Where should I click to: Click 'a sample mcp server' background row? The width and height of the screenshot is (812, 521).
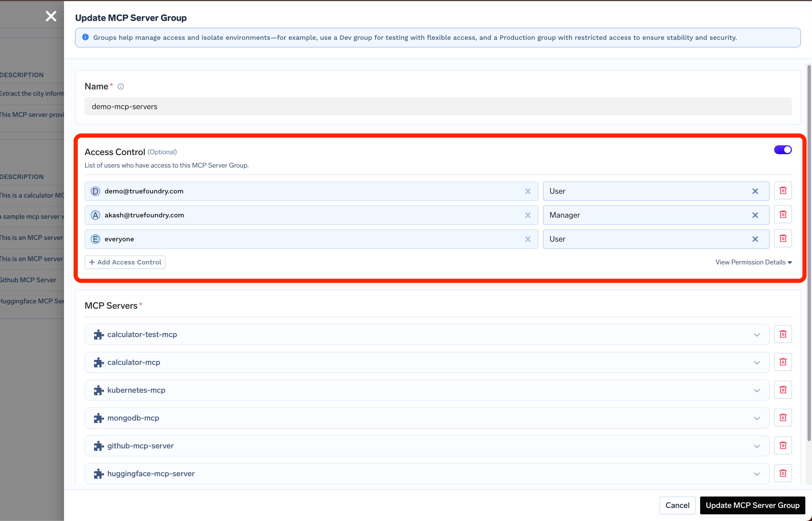[x=32, y=217]
